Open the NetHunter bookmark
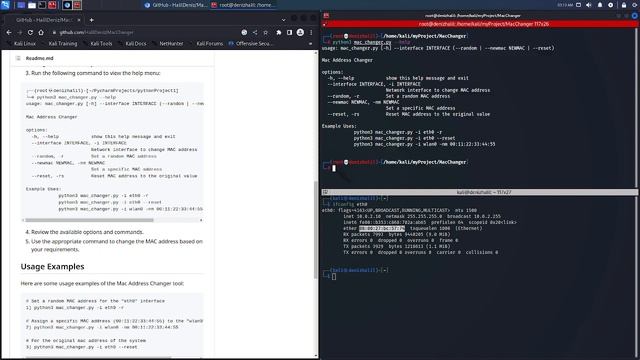Image resolution: width=640 pixels, height=360 pixels. (169, 43)
